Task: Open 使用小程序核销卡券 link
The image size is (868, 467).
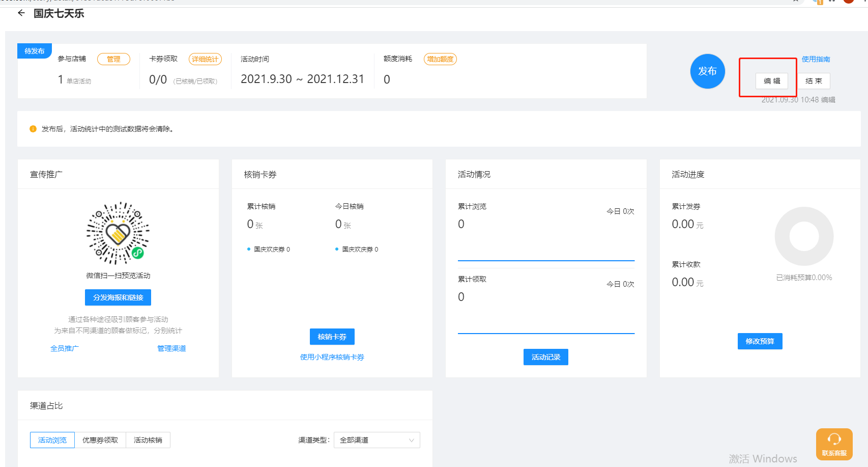Action: (x=332, y=357)
